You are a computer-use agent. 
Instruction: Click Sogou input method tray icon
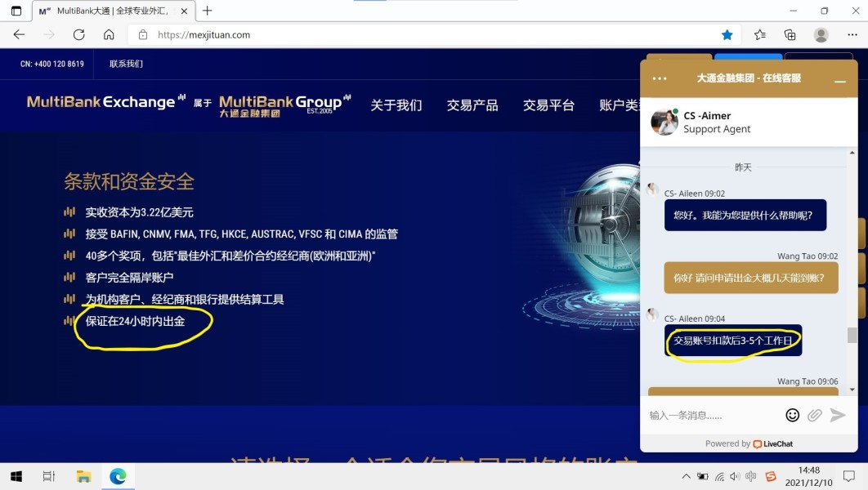(x=770, y=476)
